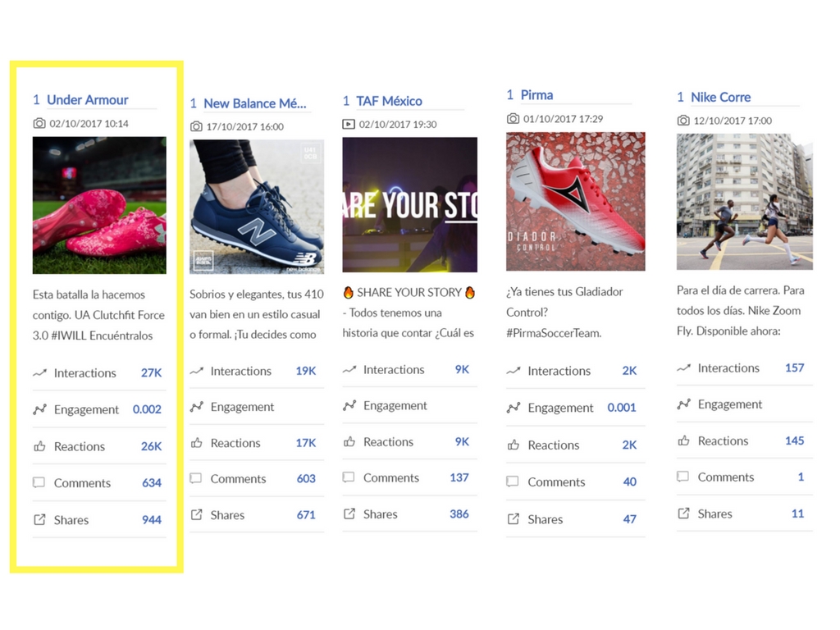Click the red Pirma soccer cleat image
The width and height of the screenshot is (840, 630).
[x=575, y=202]
